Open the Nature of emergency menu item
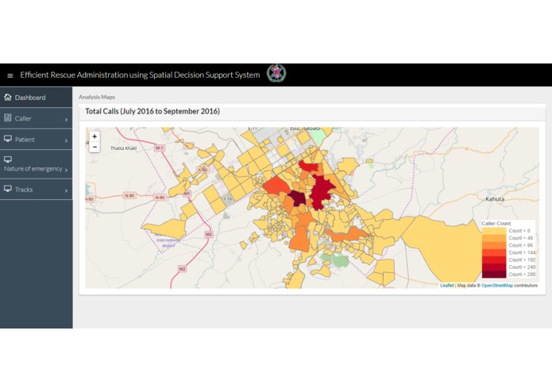 pyautogui.click(x=37, y=164)
